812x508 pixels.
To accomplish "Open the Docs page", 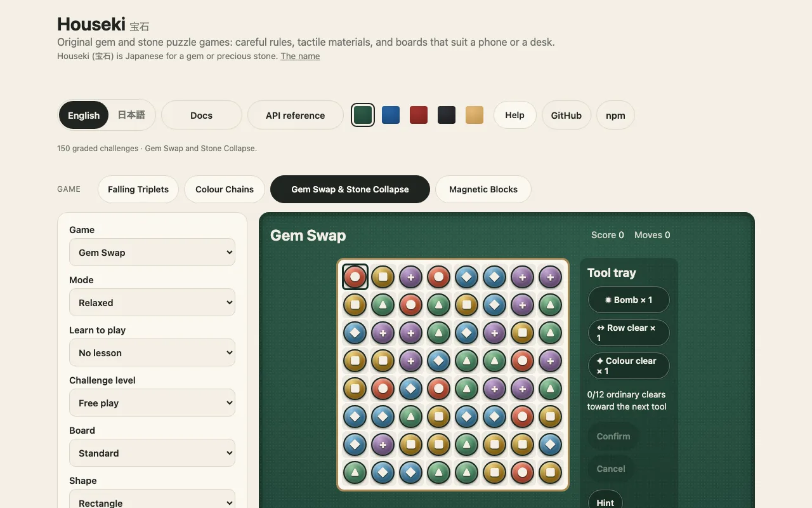I will [202, 115].
